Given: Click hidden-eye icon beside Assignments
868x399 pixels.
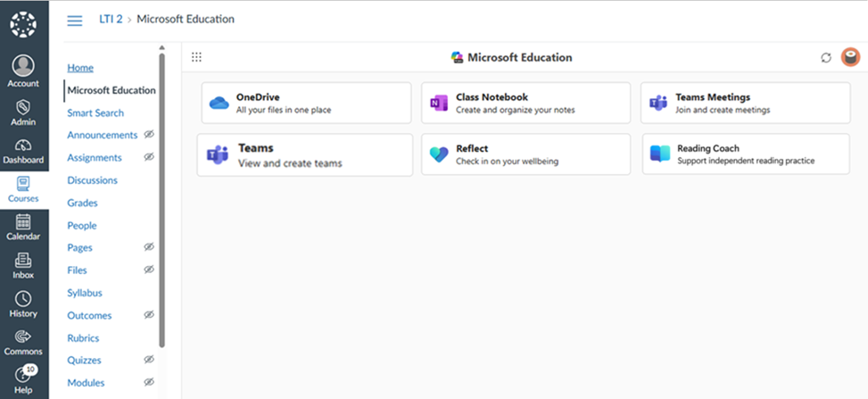Looking at the screenshot, I should [x=149, y=157].
